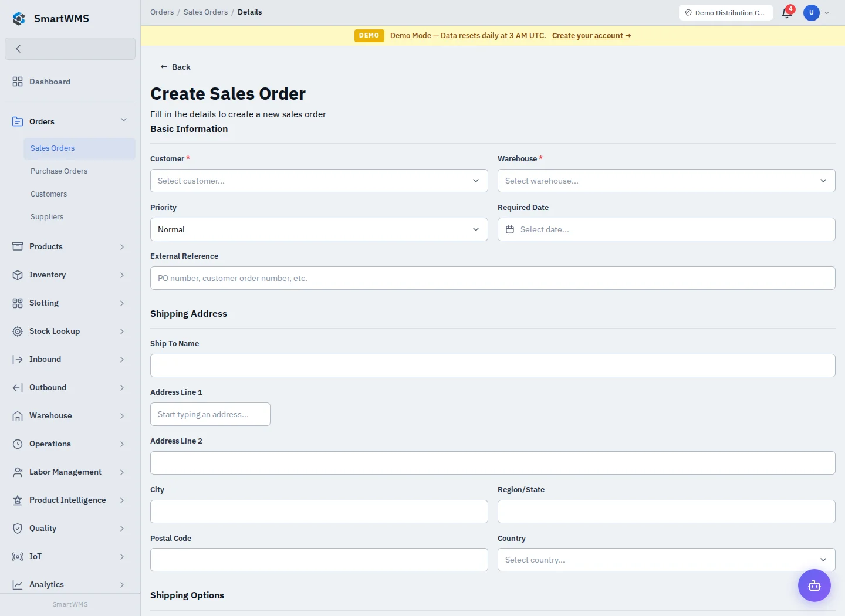Click the Operations clock icon
The width and height of the screenshot is (845, 616).
(18, 444)
